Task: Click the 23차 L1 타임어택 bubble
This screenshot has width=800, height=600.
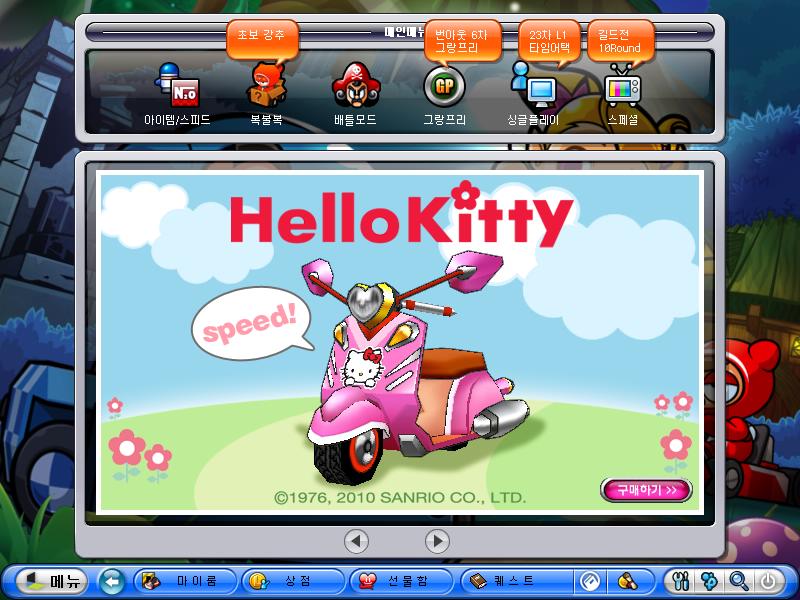Action: pos(549,42)
